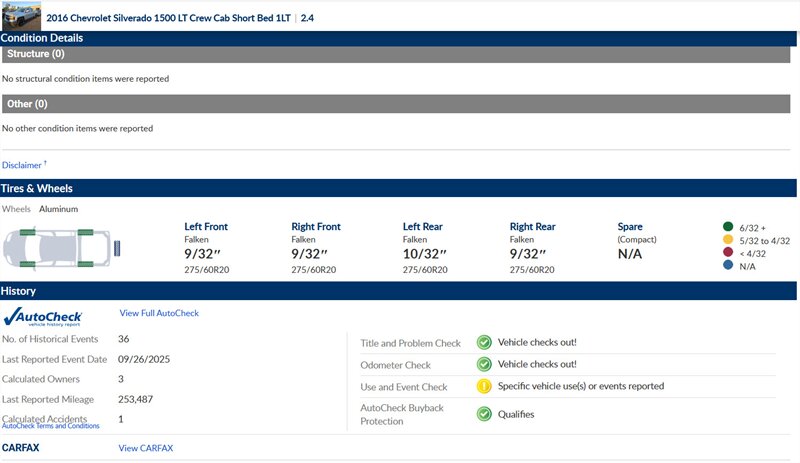Open the View Full AutoCheck link
Screen dimensions: 800x463
pos(159,313)
